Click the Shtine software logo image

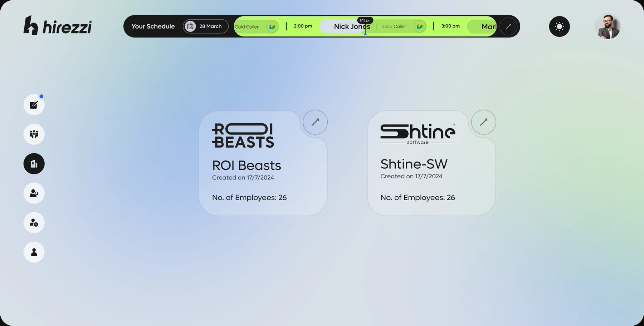[418, 134]
